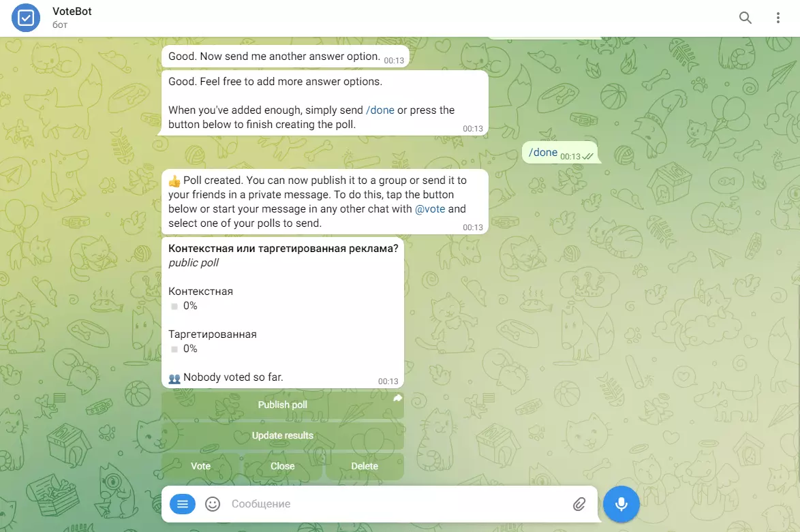Image resolution: width=800 pixels, height=532 pixels.
Task: Click the VoteBot chat title header
Action: pyautogui.click(x=72, y=11)
